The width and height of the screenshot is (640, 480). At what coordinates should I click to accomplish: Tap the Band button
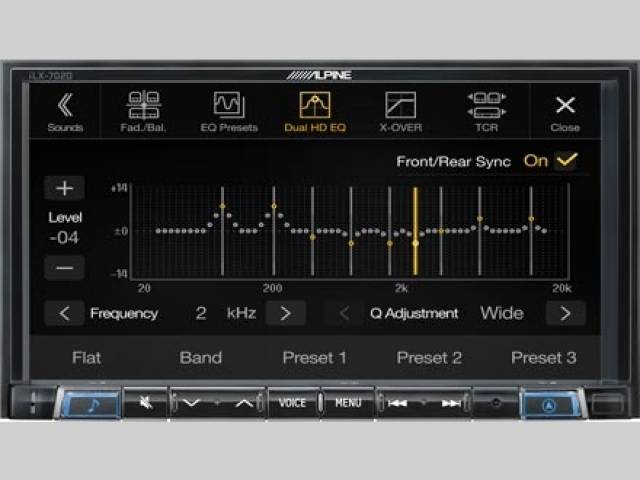200,358
